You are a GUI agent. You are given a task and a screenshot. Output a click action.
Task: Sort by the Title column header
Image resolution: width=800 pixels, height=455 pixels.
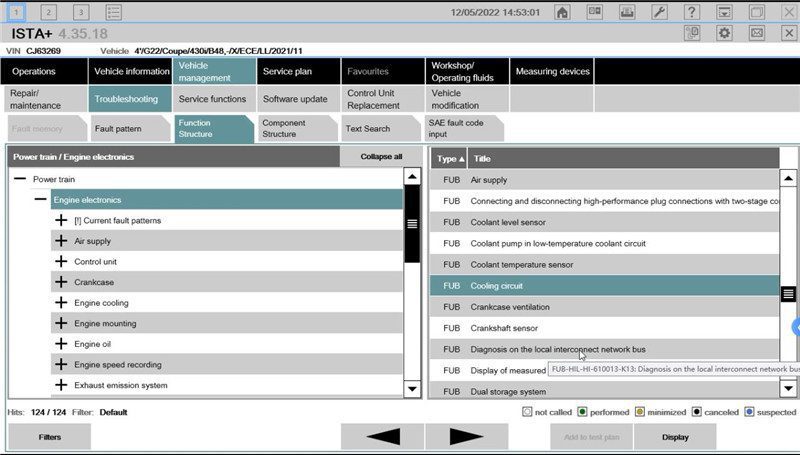[623, 159]
